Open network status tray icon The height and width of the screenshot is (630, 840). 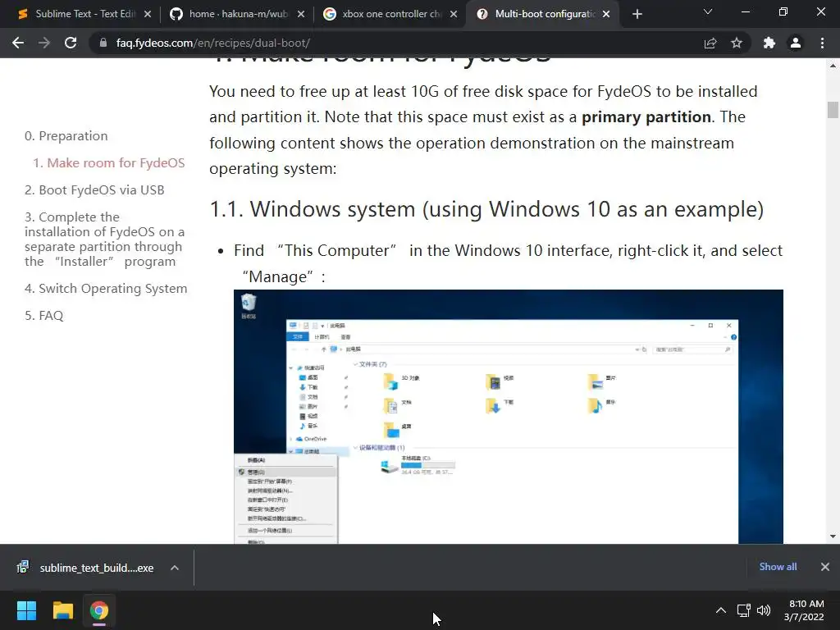tap(743, 610)
